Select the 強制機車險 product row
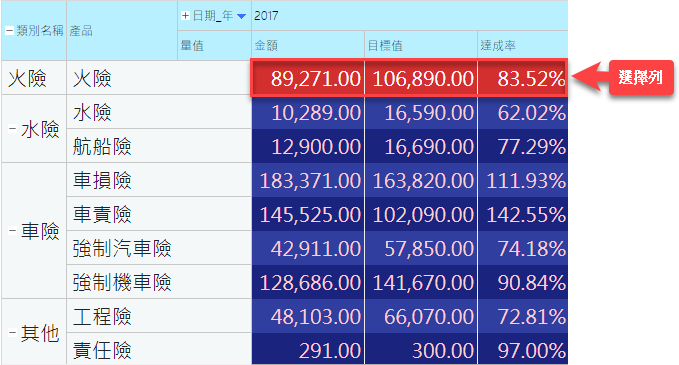The width and height of the screenshot is (679, 365). [159, 282]
